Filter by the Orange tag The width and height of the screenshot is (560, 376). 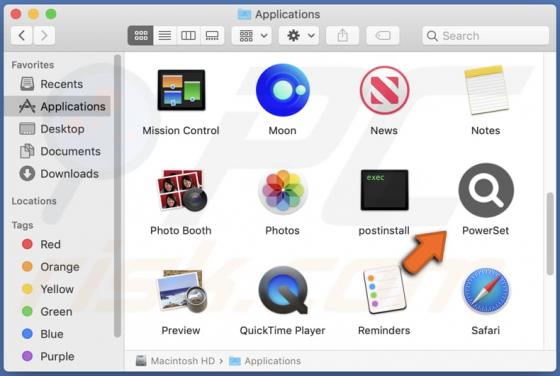tap(57, 267)
